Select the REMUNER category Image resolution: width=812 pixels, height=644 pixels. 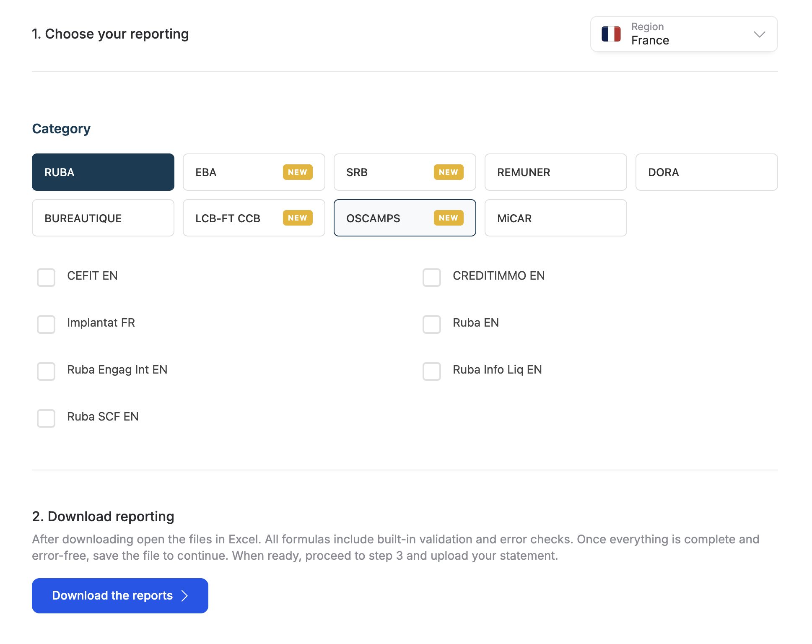(x=556, y=172)
